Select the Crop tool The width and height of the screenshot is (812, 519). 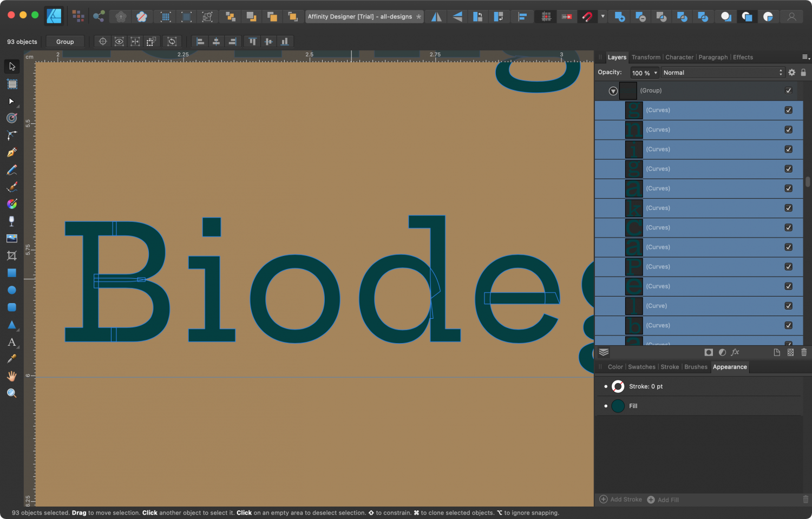[x=11, y=255]
